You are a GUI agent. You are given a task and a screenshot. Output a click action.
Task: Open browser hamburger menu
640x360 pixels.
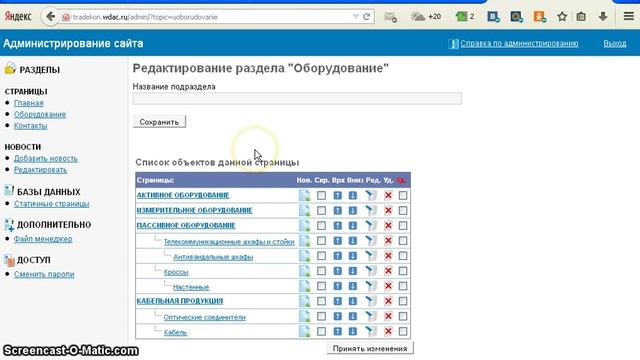pyautogui.click(x=629, y=17)
